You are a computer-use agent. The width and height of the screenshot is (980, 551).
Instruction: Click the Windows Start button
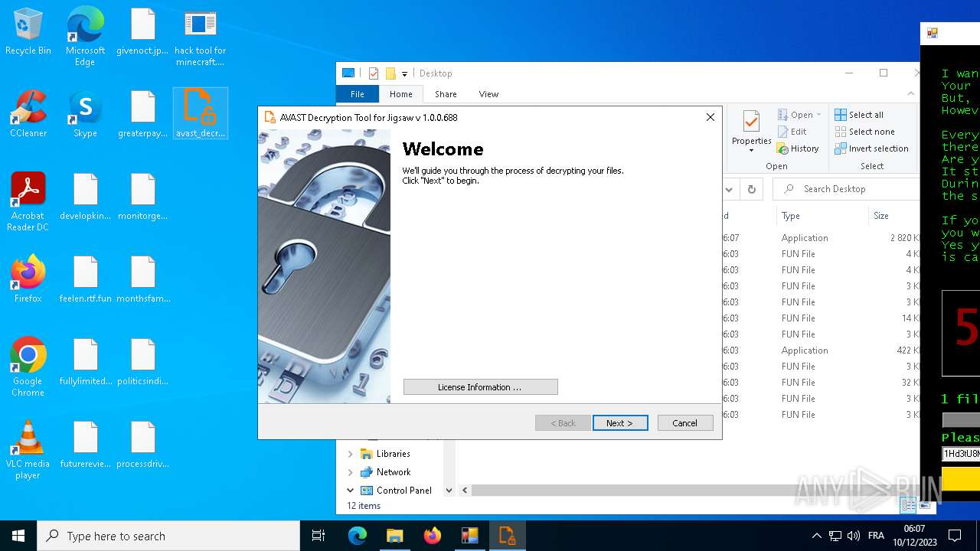pos(18,536)
